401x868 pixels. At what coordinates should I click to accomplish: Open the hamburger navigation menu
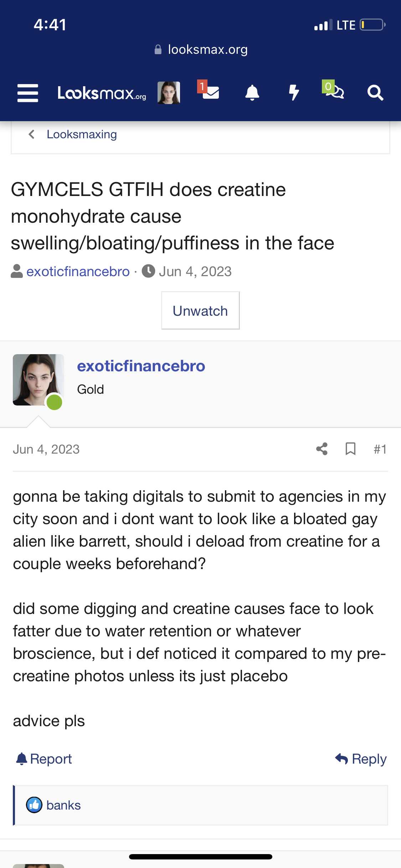[28, 93]
